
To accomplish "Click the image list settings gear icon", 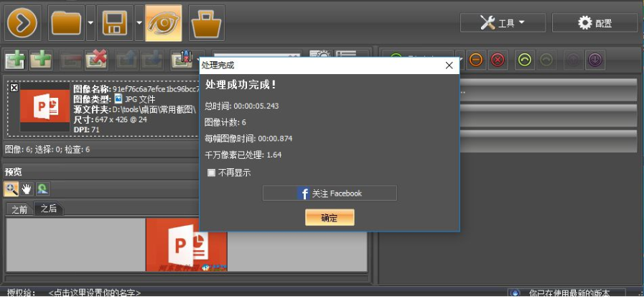I will pyautogui.click(x=319, y=55).
